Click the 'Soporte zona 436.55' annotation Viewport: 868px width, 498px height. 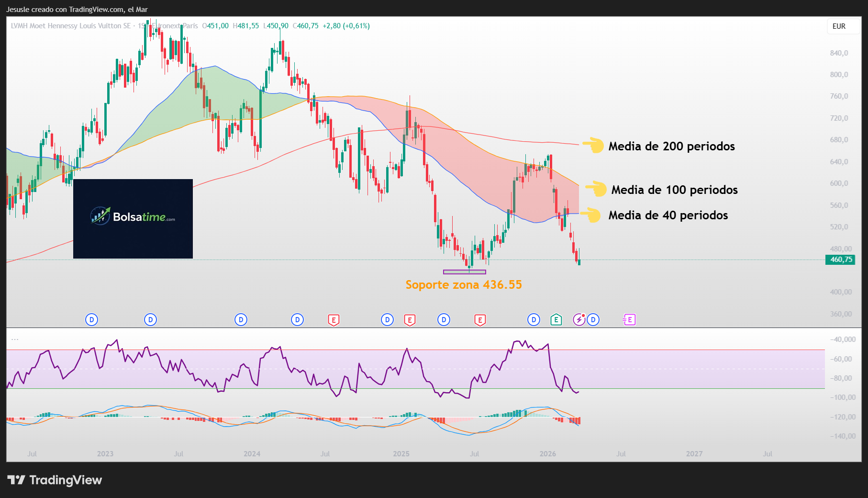coord(463,285)
